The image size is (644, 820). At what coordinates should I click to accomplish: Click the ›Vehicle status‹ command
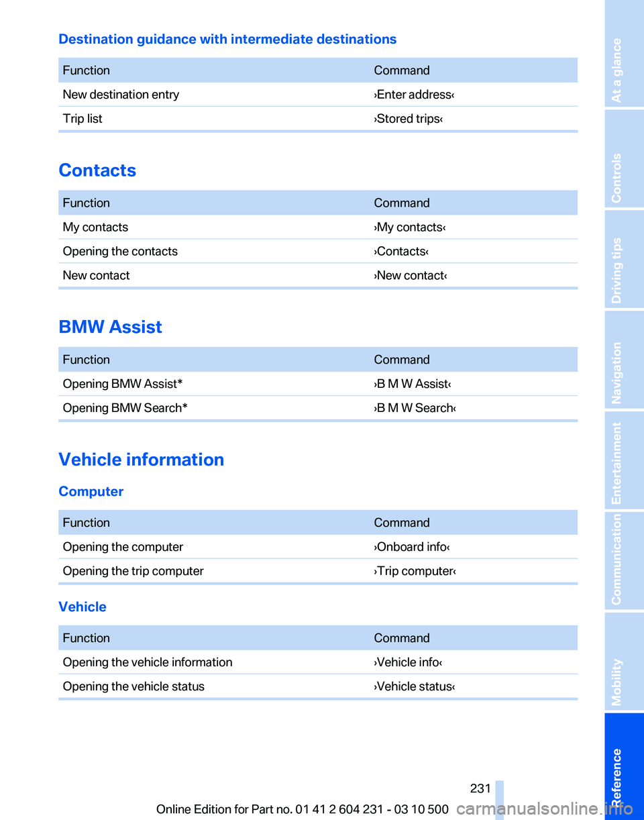pyautogui.click(x=415, y=686)
